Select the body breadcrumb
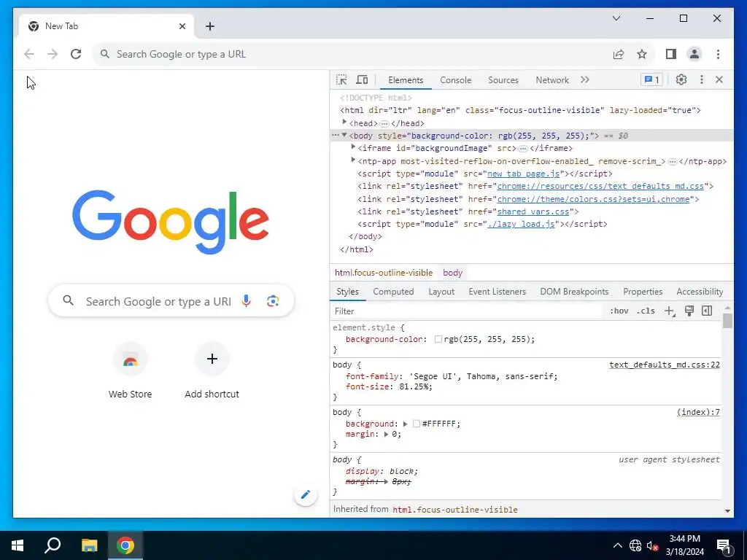The width and height of the screenshot is (747, 560). coord(452,273)
